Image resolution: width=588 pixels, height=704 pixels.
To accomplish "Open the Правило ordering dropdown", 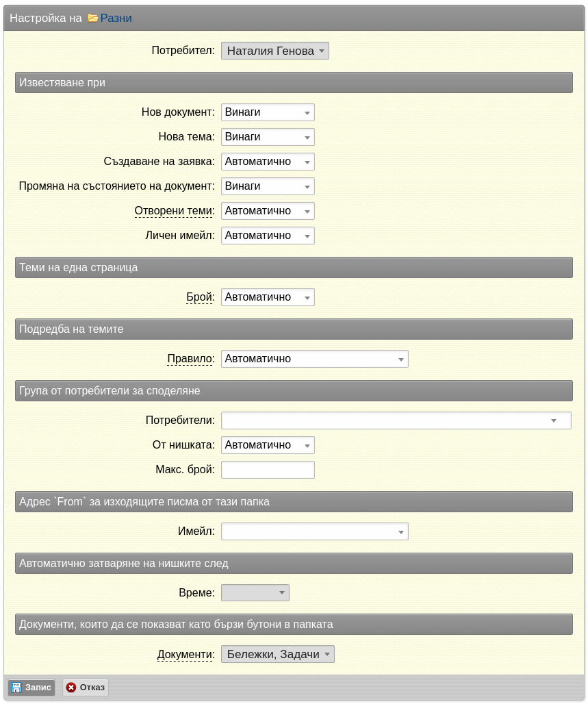I will click(x=315, y=359).
